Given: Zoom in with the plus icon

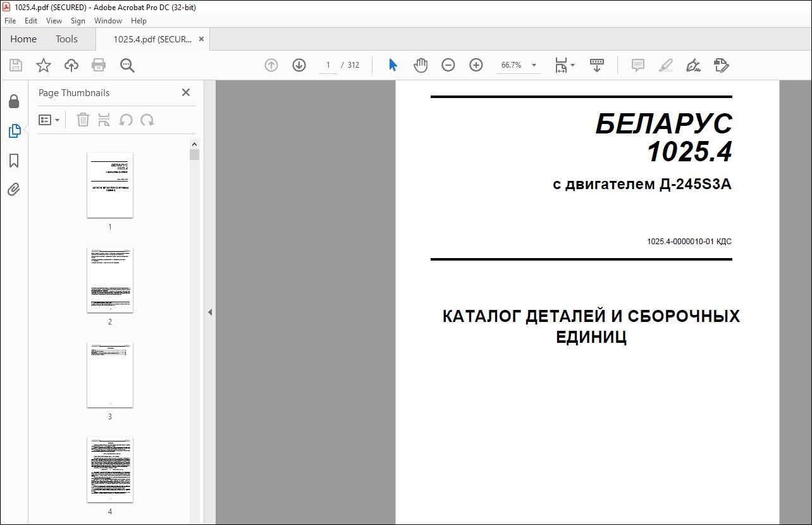Looking at the screenshot, I should point(476,65).
